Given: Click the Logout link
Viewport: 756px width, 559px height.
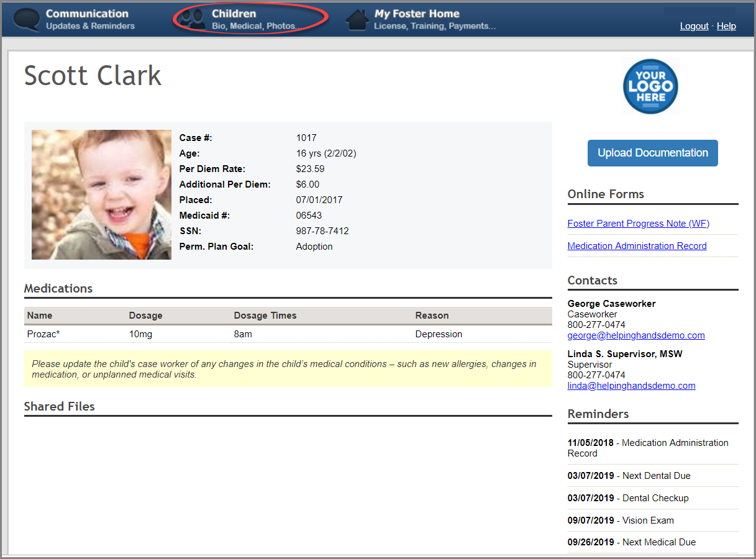Looking at the screenshot, I should pos(694,26).
